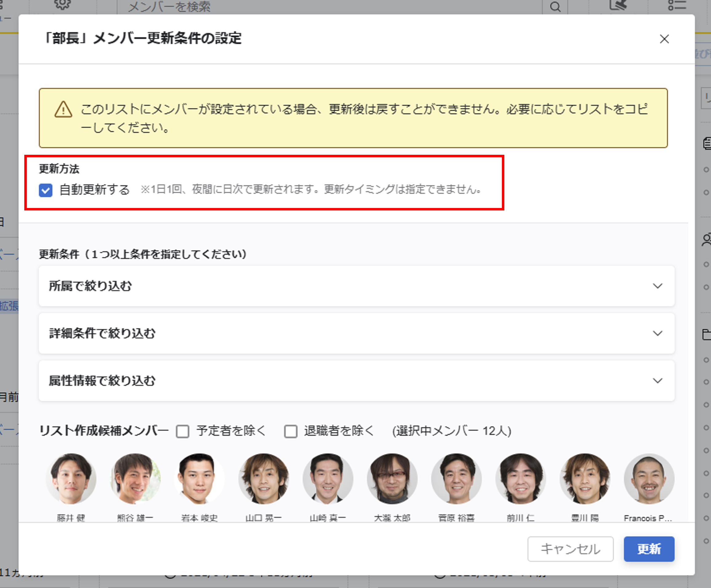The image size is (711, 588).
Task: Uncheck the 自動更新する checkbox
Action: (46, 190)
